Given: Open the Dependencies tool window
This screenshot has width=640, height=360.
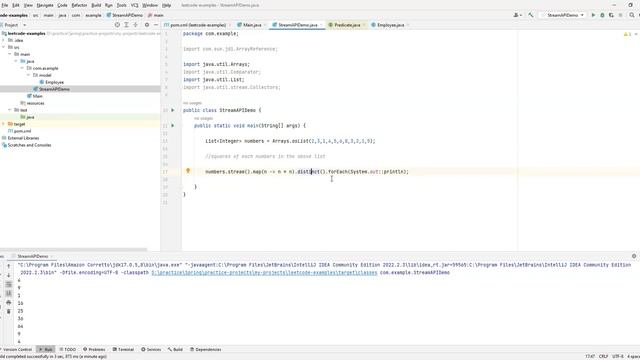Looking at the screenshot, I should coord(206,349).
